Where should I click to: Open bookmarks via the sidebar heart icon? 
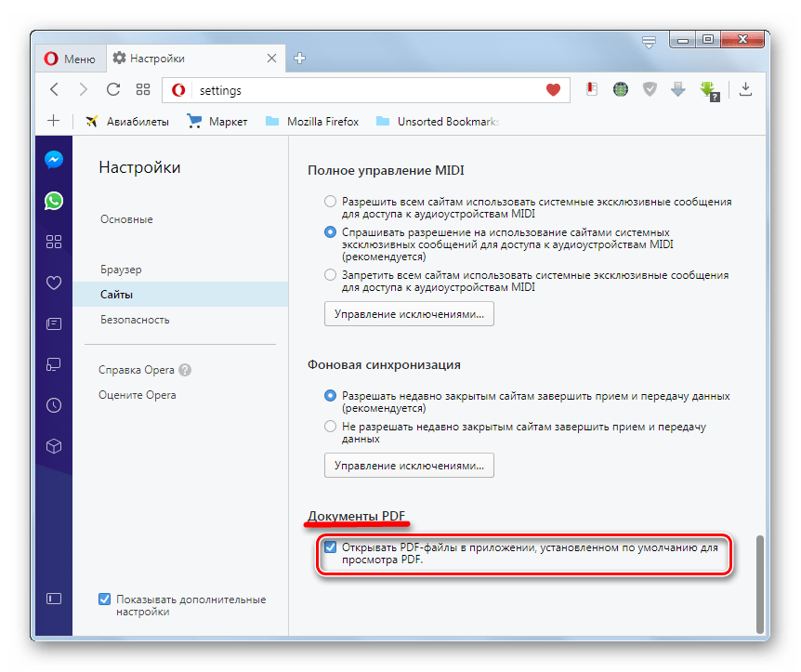53,283
